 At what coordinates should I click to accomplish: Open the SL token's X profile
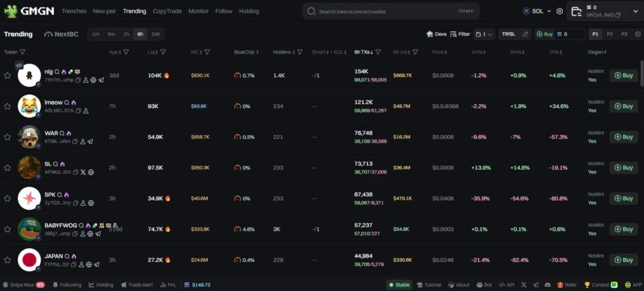pyautogui.click(x=83, y=172)
